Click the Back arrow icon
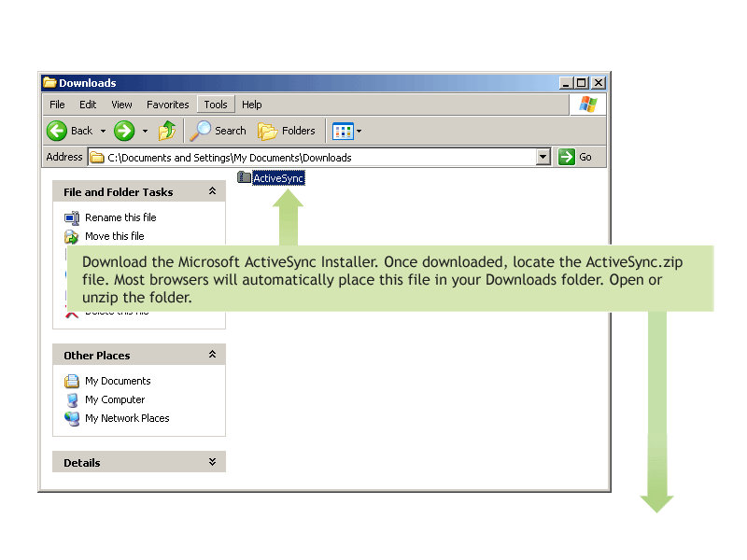 coord(57,131)
